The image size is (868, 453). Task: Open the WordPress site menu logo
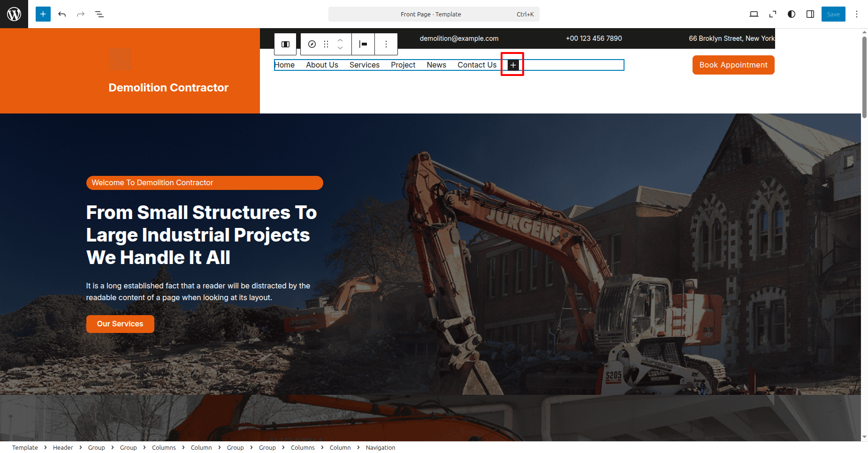pos(14,14)
